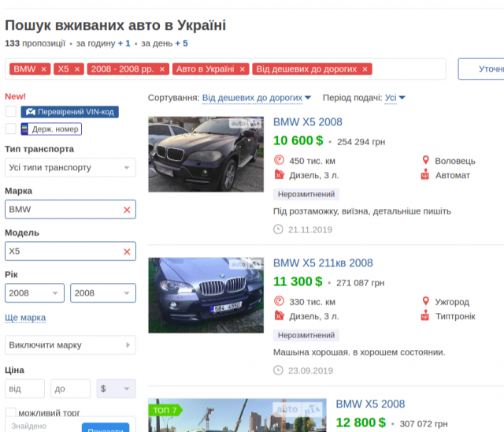Click fuel icon of the 10 600 $ listing

(279, 175)
